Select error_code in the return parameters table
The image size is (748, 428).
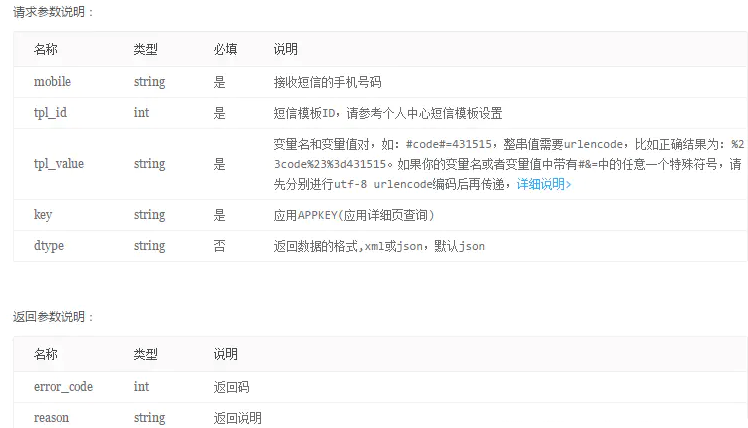[x=63, y=386]
